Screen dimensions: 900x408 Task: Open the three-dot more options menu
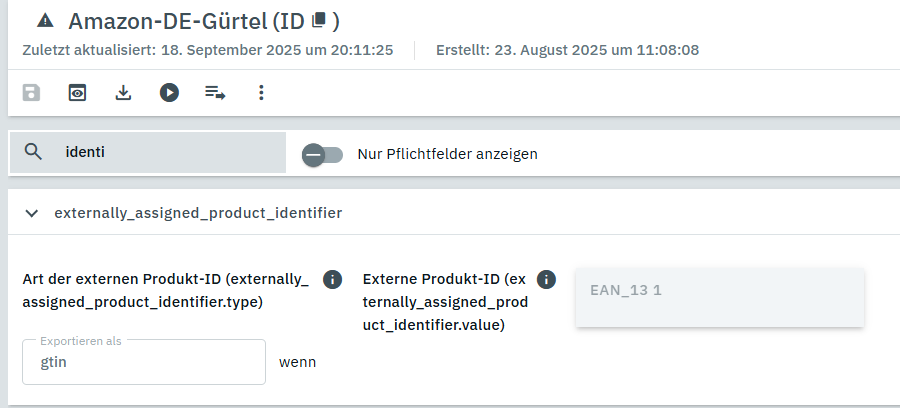click(x=261, y=93)
